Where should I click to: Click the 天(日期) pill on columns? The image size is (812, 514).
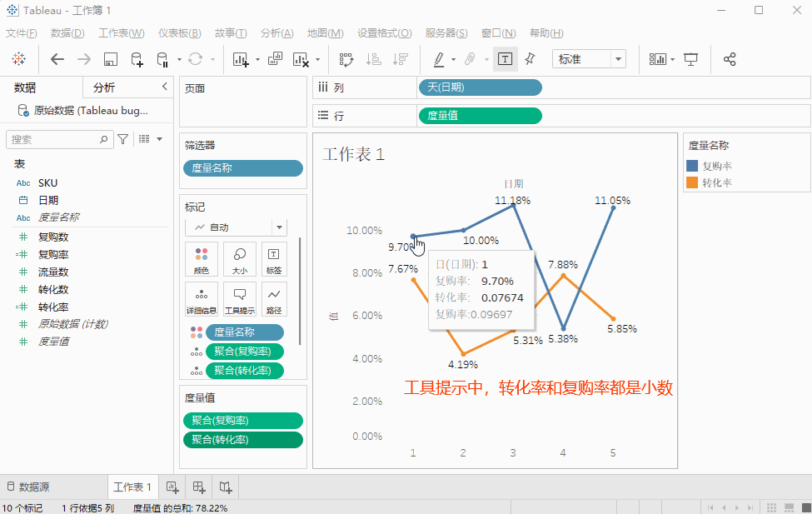point(480,87)
